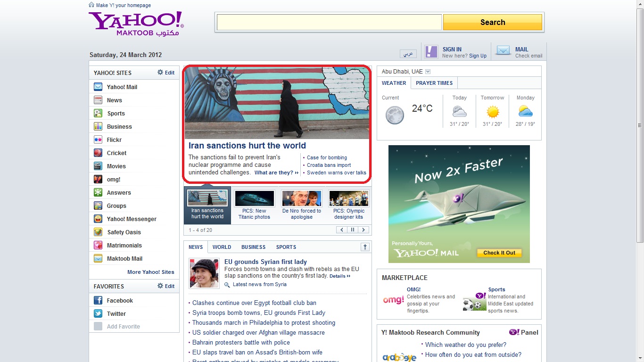
Task: Pause the featured stories slideshow
Action: click(352, 230)
